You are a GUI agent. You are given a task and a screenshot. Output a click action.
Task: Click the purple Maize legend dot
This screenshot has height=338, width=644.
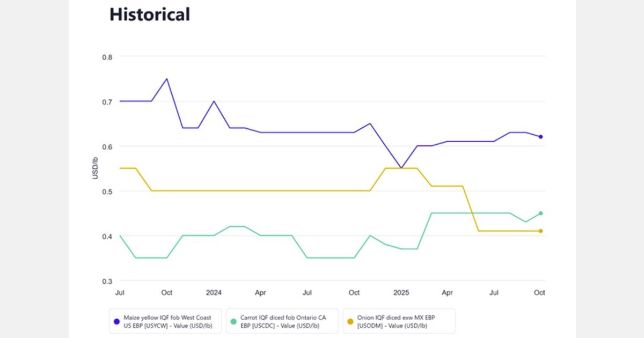coord(116,321)
